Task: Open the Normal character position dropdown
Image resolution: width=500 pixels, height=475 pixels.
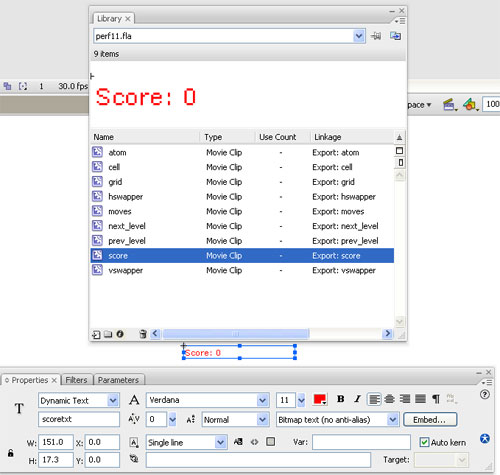Action: click(x=263, y=419)
